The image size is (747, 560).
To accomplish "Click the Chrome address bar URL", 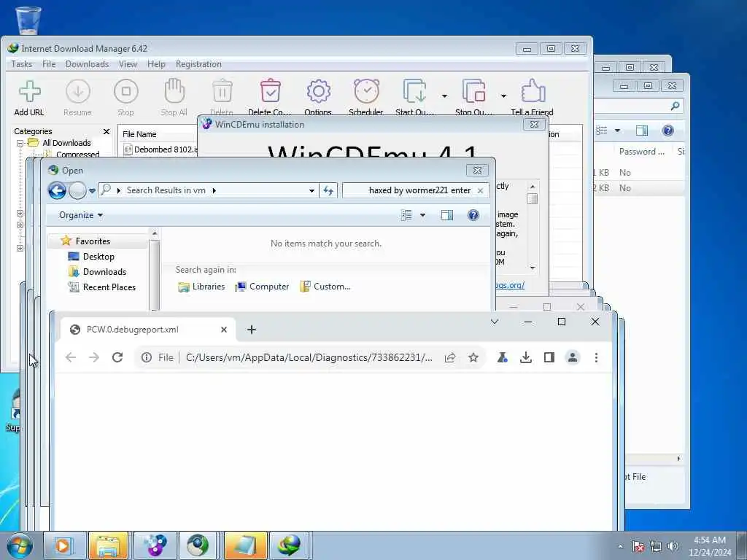I will (x=309, y=357).
